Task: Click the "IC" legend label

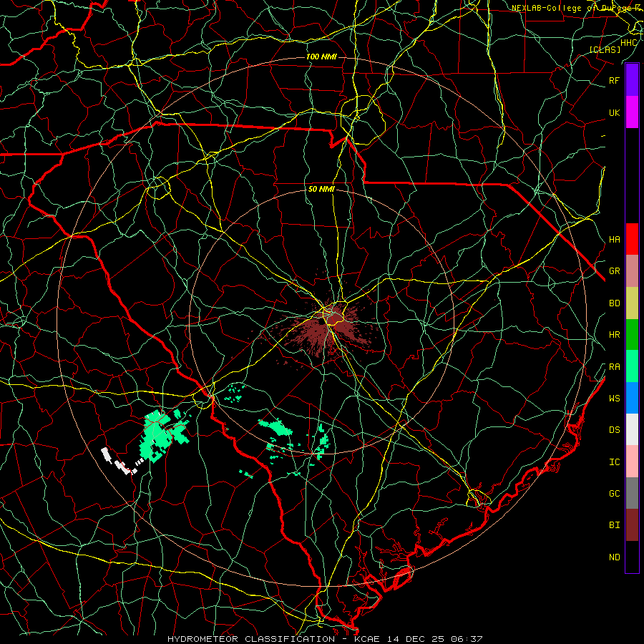Action: (614, 462)
